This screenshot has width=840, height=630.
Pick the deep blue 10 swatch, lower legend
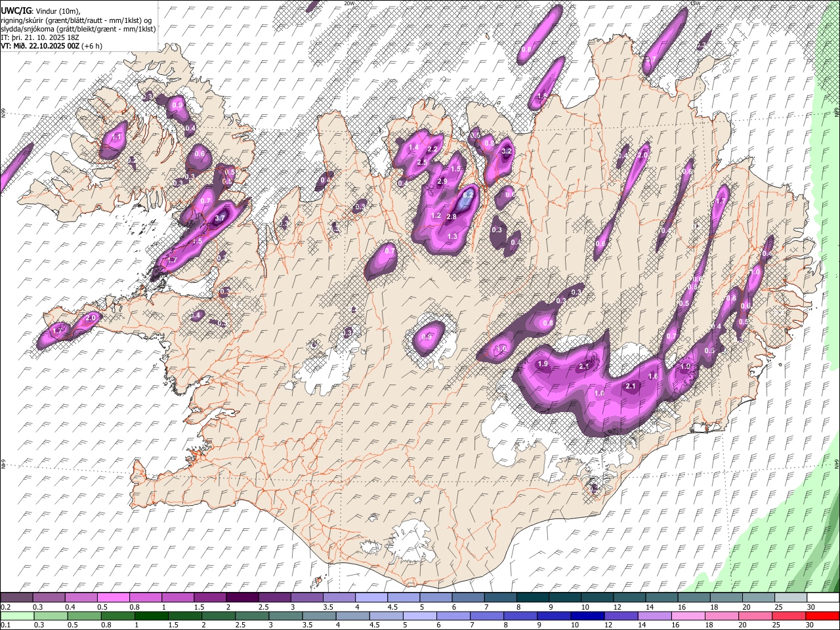point(587,616)
